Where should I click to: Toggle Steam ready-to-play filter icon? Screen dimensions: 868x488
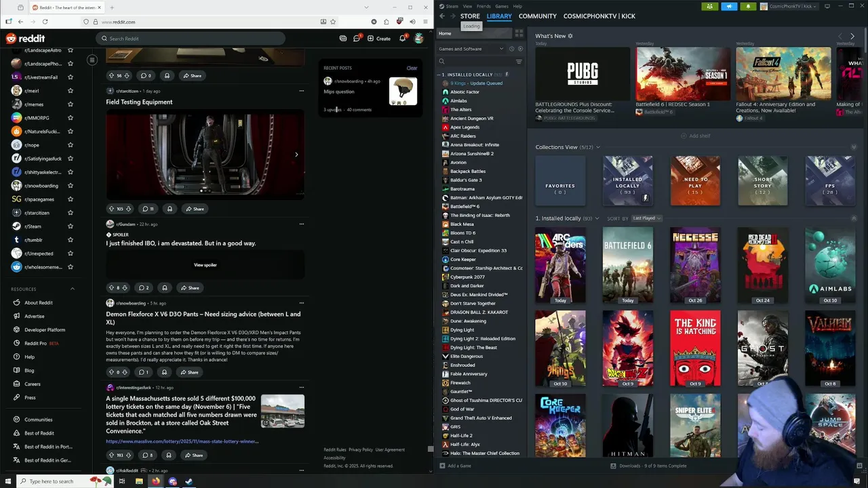[520, 49]
